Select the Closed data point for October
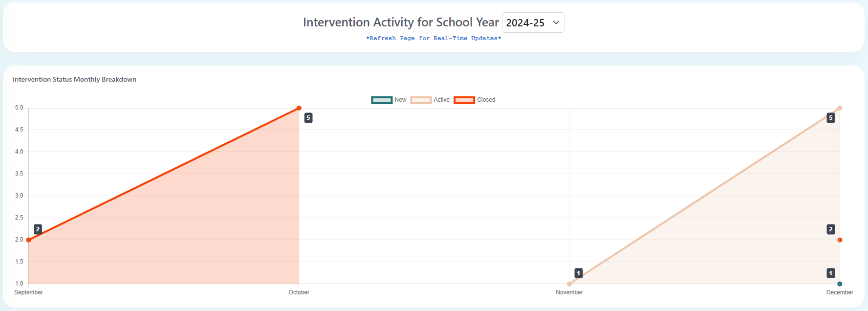Screen dimensions: 868x311 299,108
